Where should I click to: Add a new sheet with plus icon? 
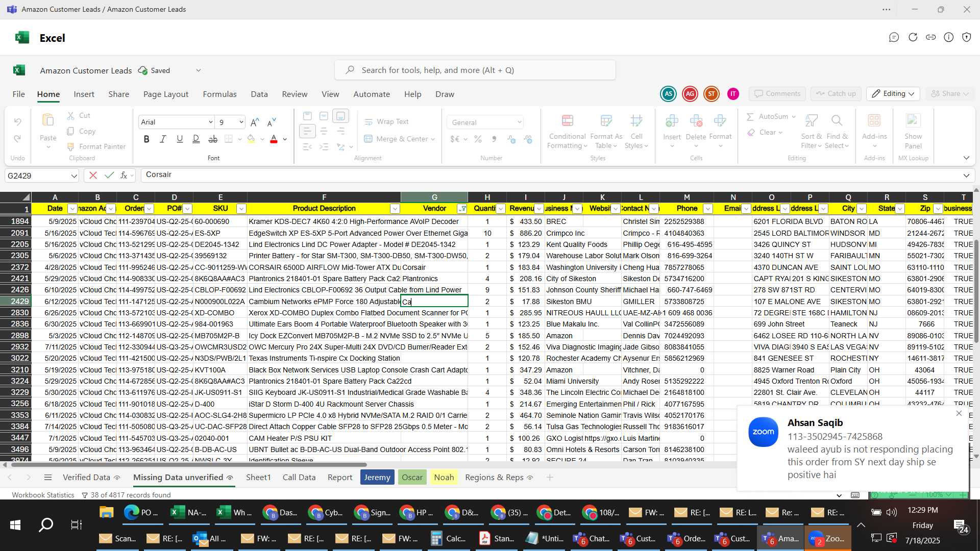pos(550,478)
